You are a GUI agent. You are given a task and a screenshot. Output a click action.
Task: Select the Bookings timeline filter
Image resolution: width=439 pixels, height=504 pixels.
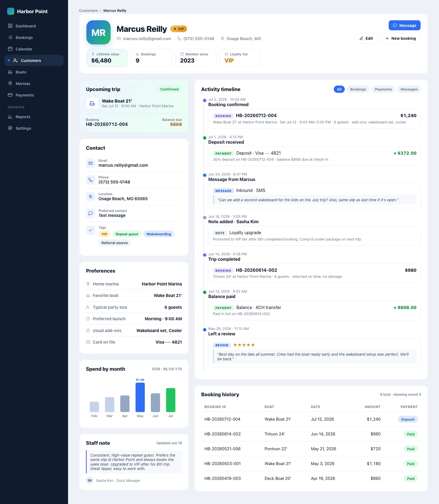point(358,89)
